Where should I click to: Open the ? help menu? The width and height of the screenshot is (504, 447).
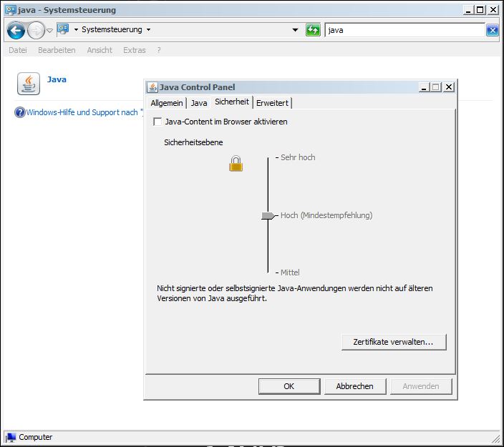click(x=159, y=50)
